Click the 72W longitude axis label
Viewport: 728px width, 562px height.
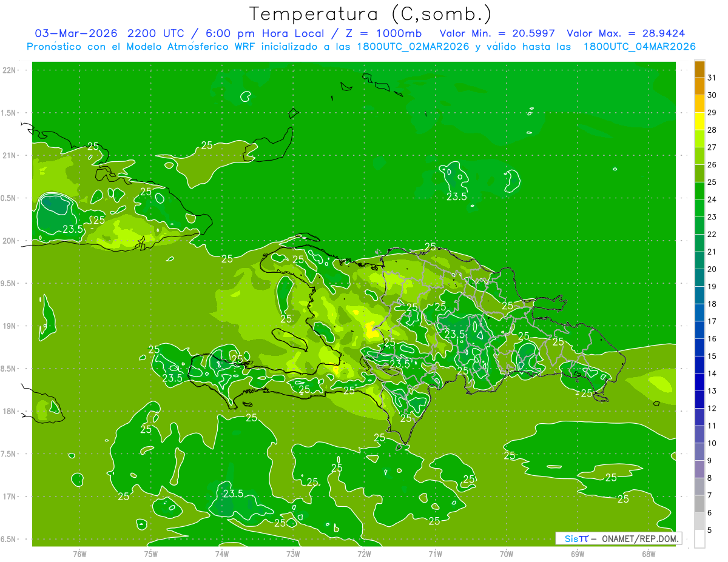(364, 553)
